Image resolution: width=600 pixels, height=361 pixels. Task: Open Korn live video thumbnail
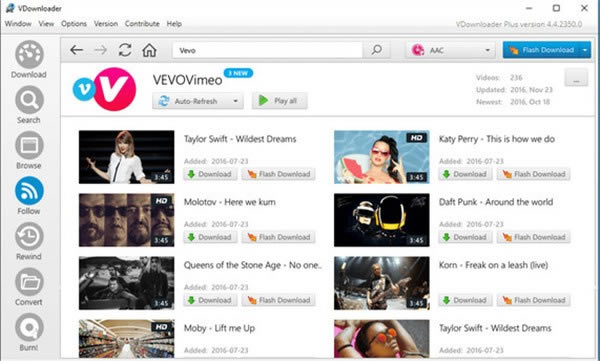pos(382,283)
